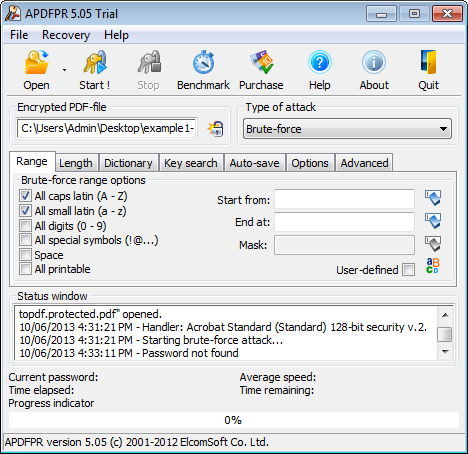Minimize the APDFPR window

click(x=381, y=14)
